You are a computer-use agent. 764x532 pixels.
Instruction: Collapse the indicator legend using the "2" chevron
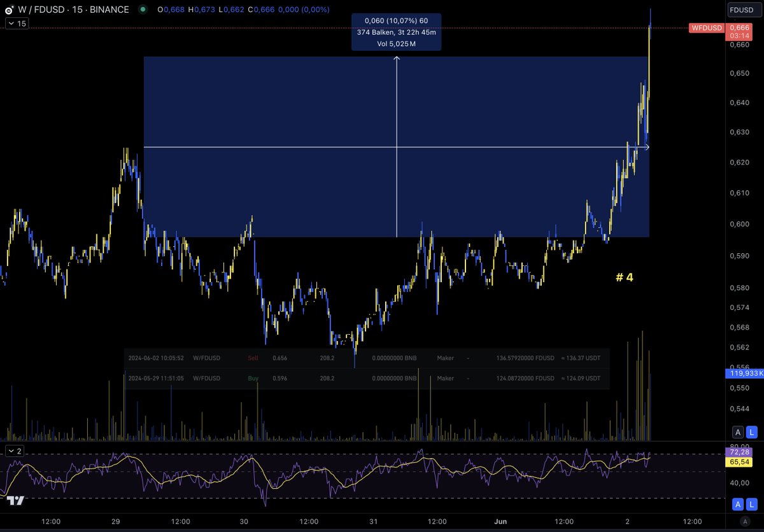coord(15,451)
